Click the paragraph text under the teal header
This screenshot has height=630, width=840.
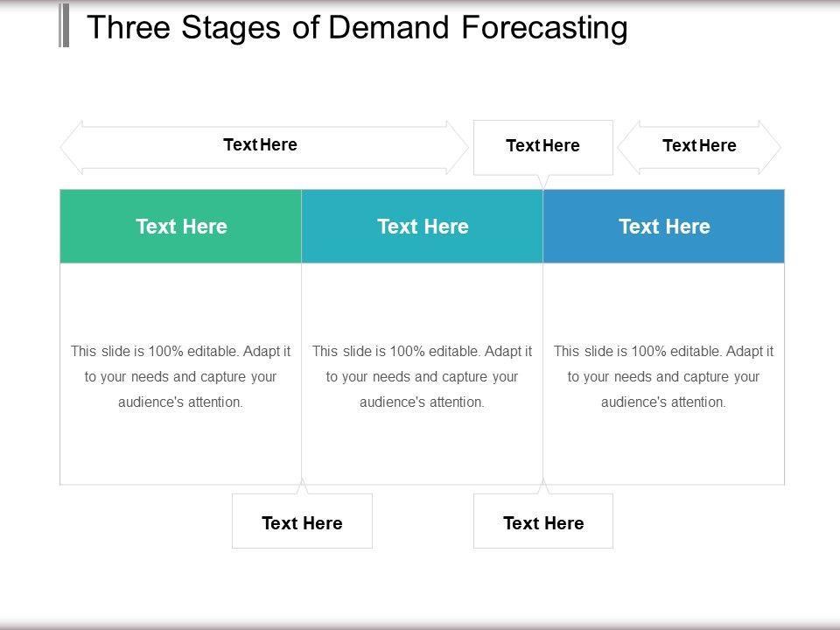pos(423,376)
